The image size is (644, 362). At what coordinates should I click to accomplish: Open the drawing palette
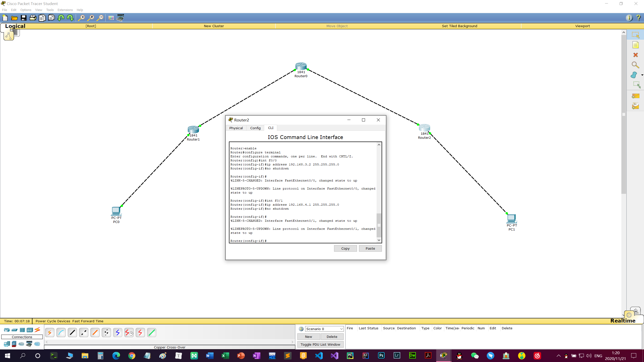coord(111,18)
